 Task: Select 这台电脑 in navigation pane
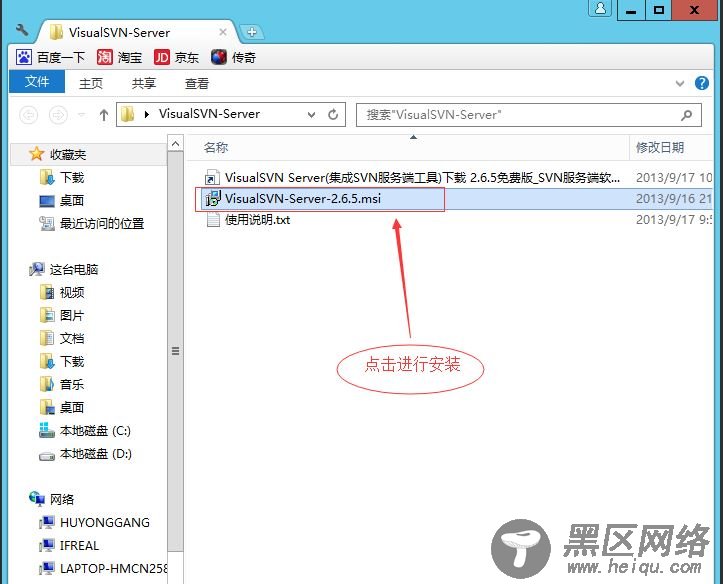pyautogui.click(x=64, y=269)
